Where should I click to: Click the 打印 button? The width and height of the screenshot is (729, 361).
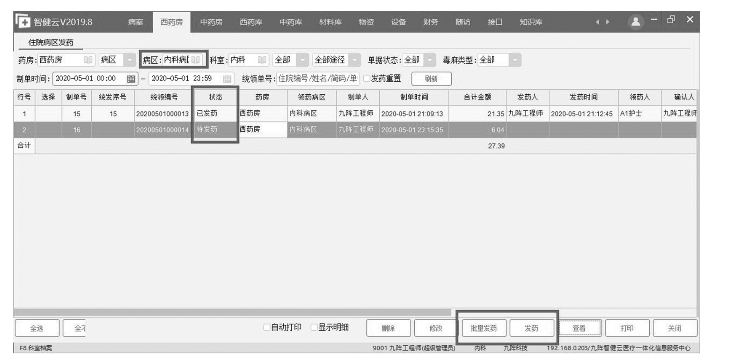(x=627, y=328)
